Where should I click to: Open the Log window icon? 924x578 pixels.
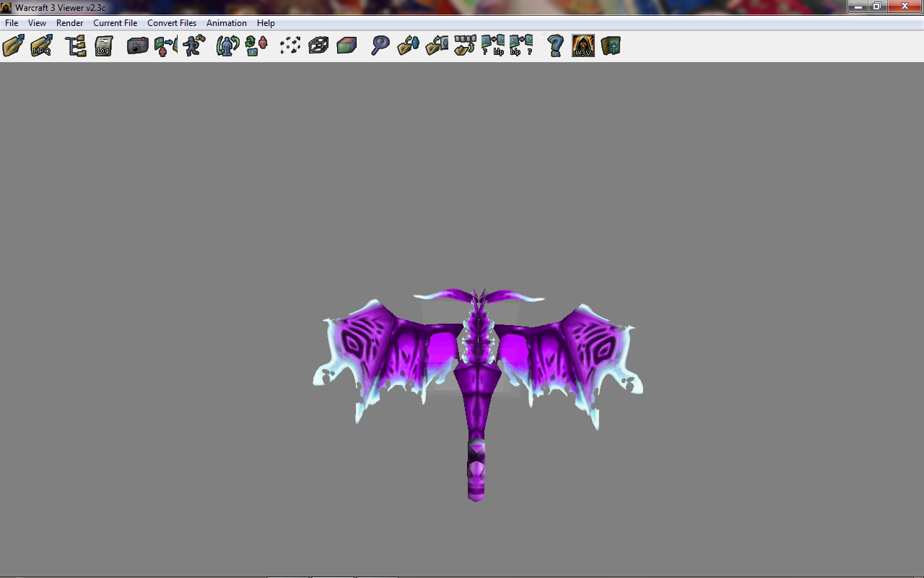click(104, 46)
